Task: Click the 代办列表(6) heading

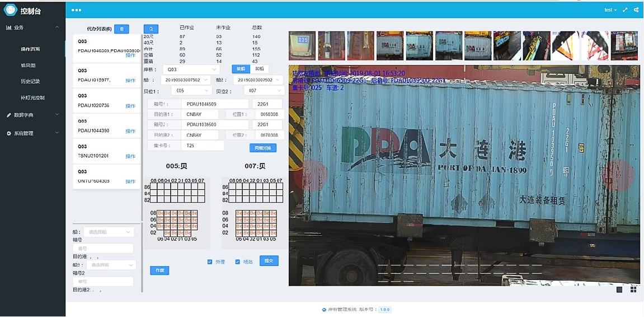Action: (99, 29)
